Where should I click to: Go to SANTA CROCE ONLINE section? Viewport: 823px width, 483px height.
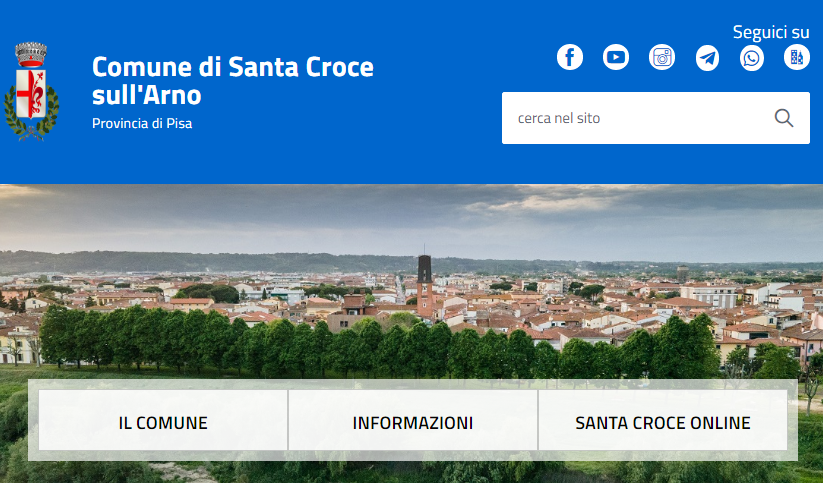click(x=662, y=423)
